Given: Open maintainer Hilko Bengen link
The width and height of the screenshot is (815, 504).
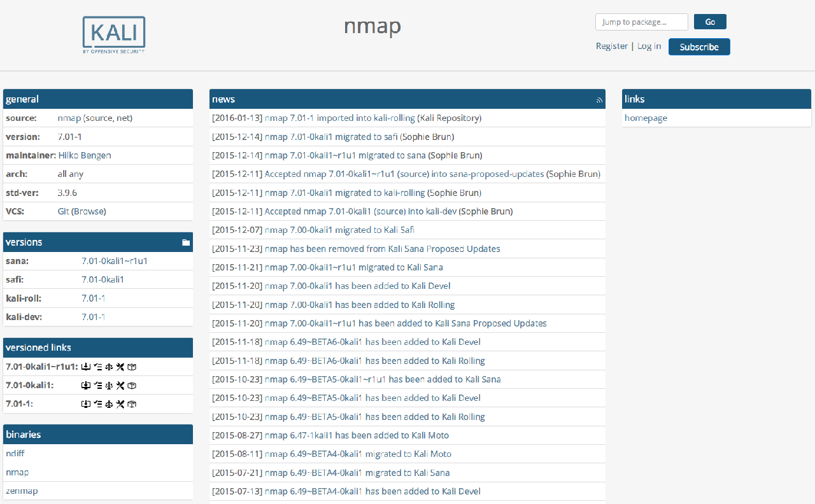Looking at the screenshot, I should click(83, 155).
